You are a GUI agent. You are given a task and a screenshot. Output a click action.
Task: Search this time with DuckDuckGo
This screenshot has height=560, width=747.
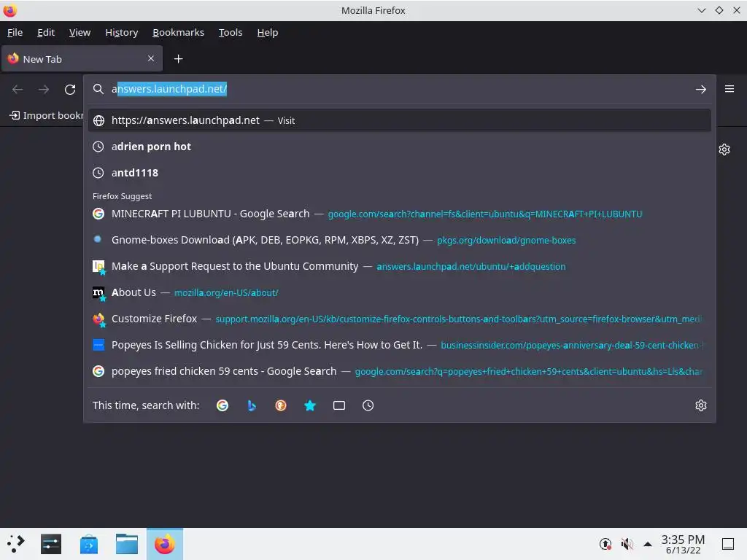click(x=281, y=405)
